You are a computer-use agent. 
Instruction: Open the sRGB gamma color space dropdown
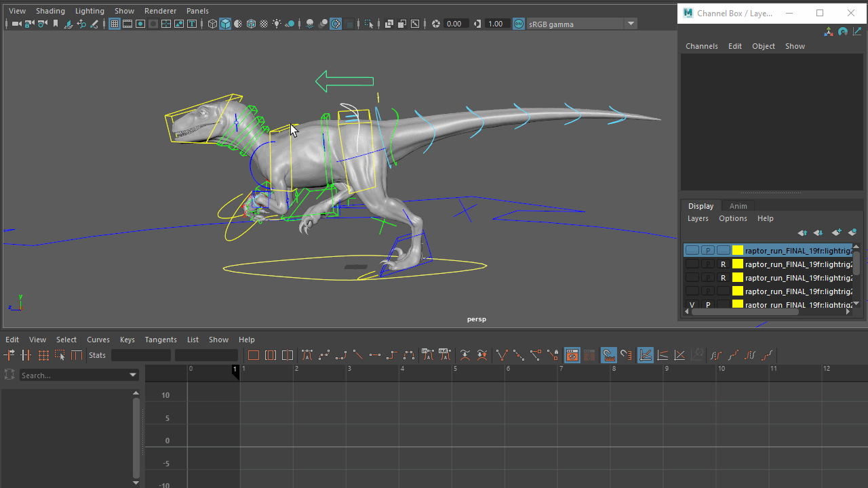(x=631, y=24)
